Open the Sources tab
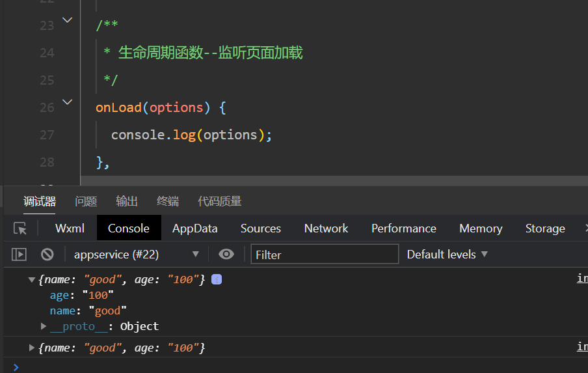 pyautogui.click(x=261, y=228)
